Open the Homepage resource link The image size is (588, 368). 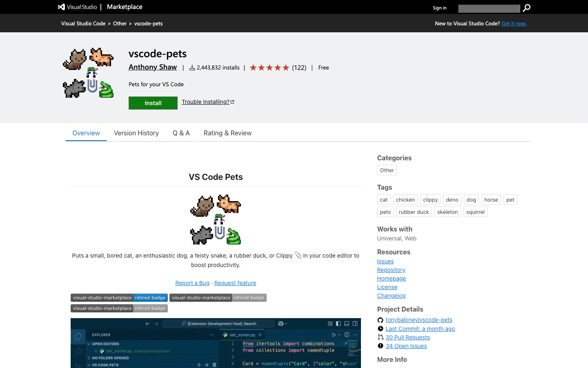tap(392, 278)
